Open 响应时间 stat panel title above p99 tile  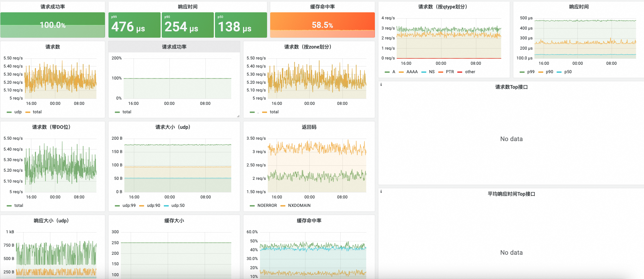pos(188,7)
